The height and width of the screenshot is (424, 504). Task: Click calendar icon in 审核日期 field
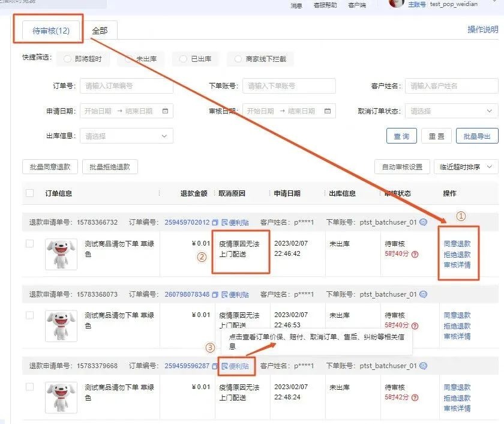click(x=328, y=111)
